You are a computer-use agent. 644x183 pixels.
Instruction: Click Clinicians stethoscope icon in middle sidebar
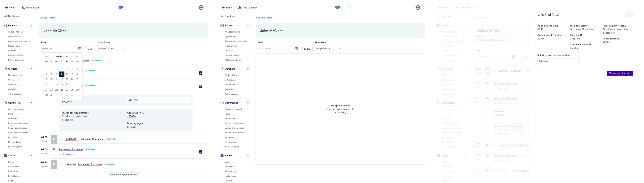point(222,69)
